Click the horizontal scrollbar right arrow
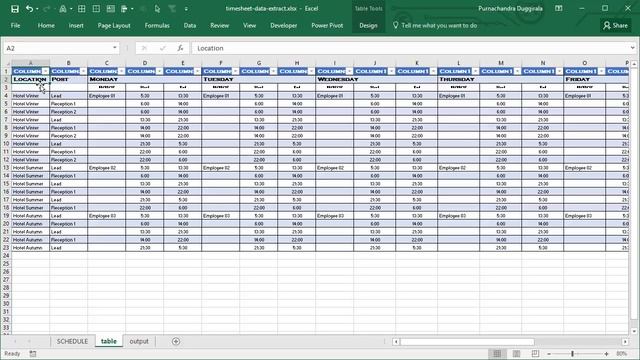 (x=625, y=341)
